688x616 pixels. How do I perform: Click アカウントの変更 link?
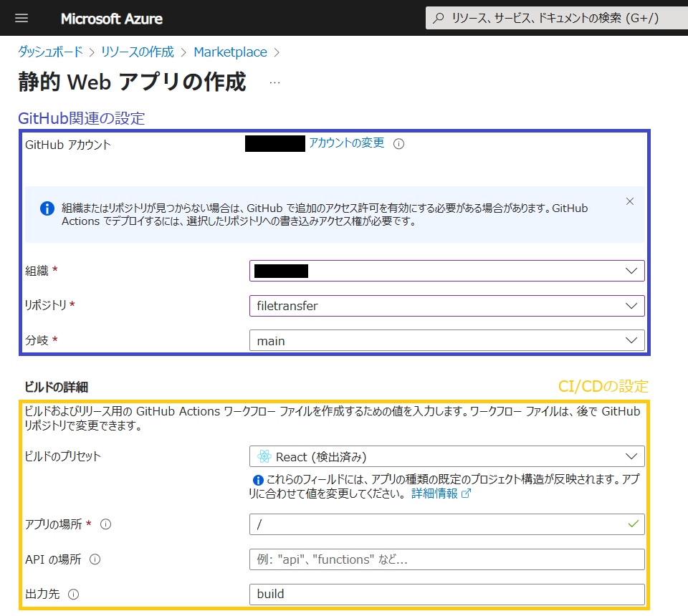(347, 143)
